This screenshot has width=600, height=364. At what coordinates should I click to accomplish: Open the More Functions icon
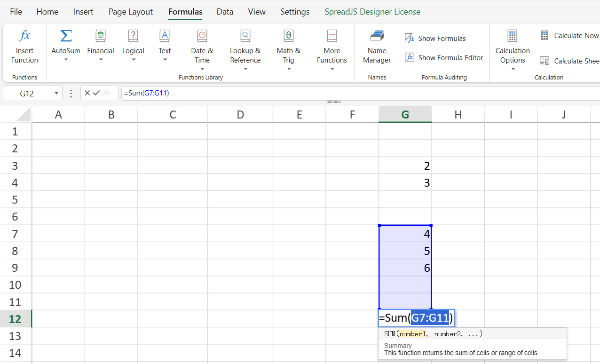(332, 36)
